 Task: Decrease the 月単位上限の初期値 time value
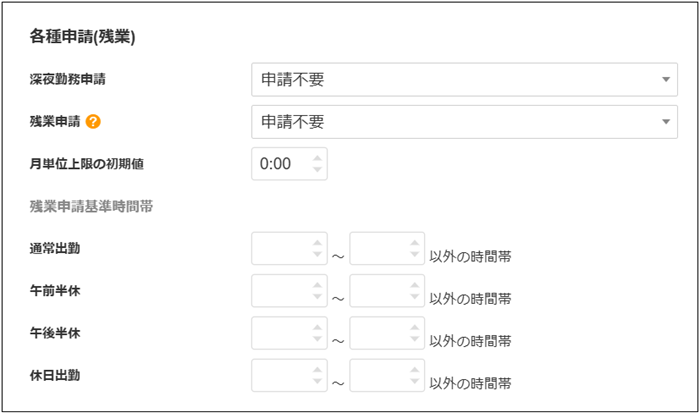pyautogui.click(x=317, y=170)
